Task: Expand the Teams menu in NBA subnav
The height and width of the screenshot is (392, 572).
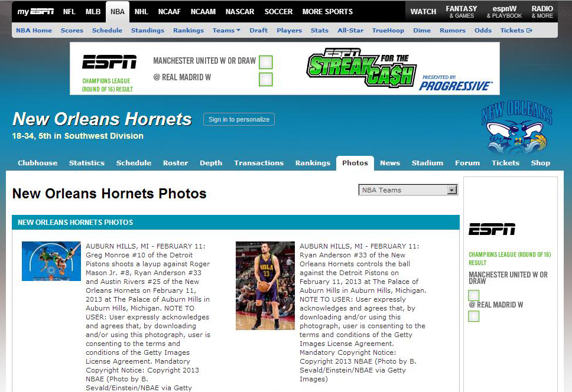Action: (226, 30)
